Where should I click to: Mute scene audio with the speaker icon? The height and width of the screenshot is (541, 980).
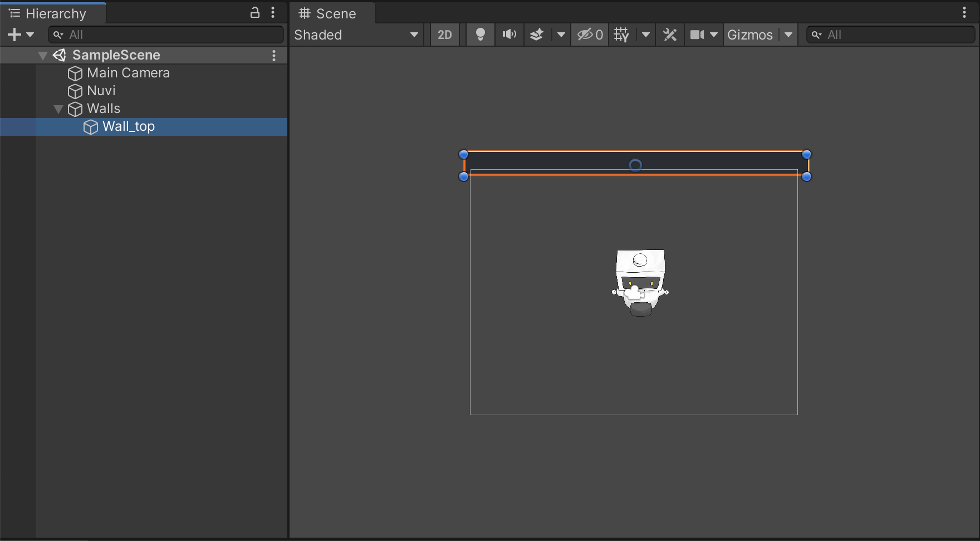[509, 35]
